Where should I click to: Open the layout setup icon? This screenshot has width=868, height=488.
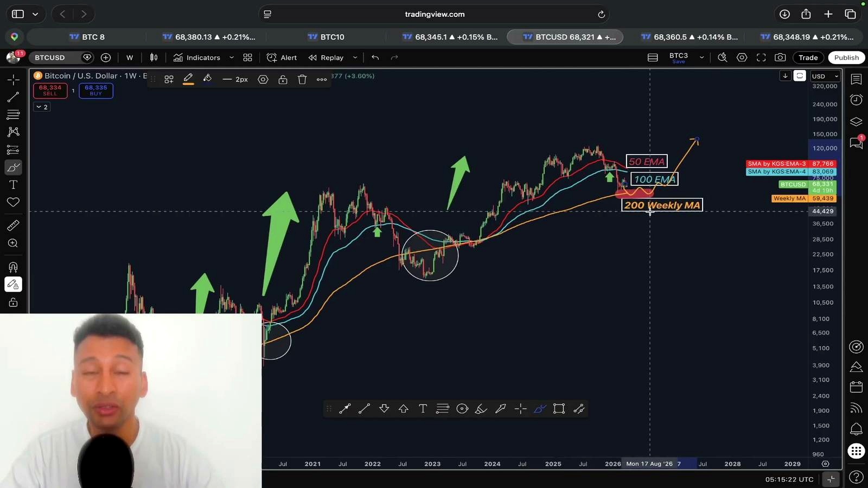point(653,57)
